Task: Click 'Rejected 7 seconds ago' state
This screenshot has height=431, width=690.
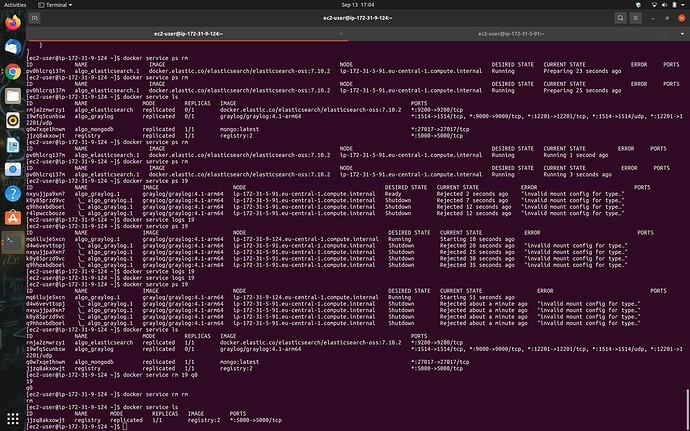Action: click(472, 200)
